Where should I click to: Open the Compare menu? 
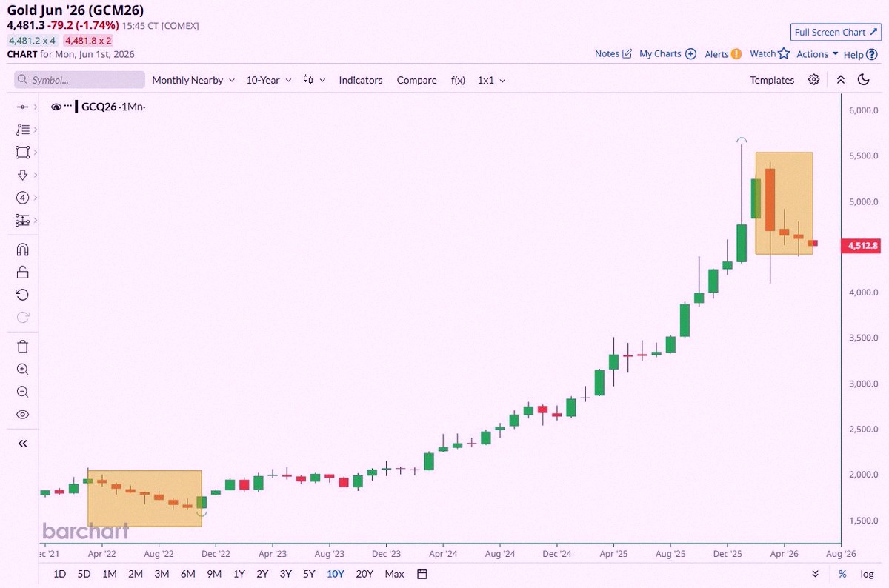[x=416, y=80]
